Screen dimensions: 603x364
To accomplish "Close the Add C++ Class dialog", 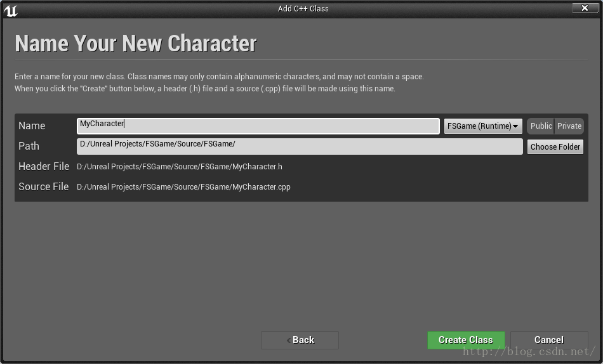I will tap(585, 8).
